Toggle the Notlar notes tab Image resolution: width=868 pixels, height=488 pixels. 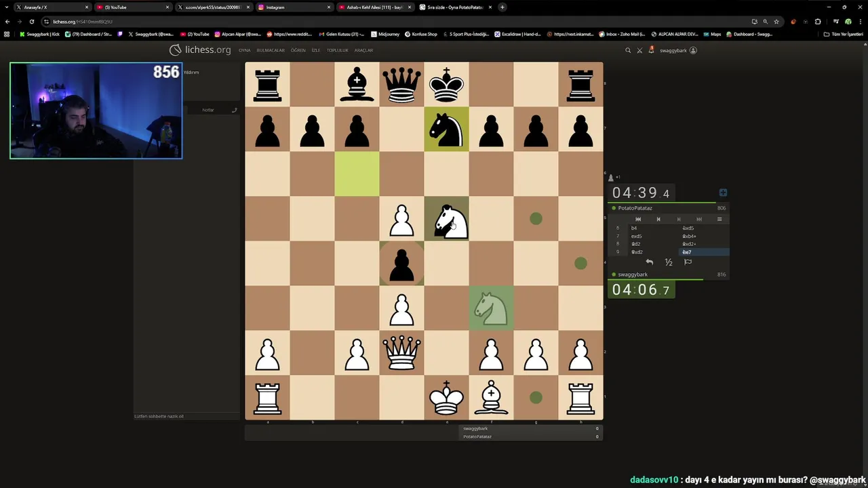208,110
